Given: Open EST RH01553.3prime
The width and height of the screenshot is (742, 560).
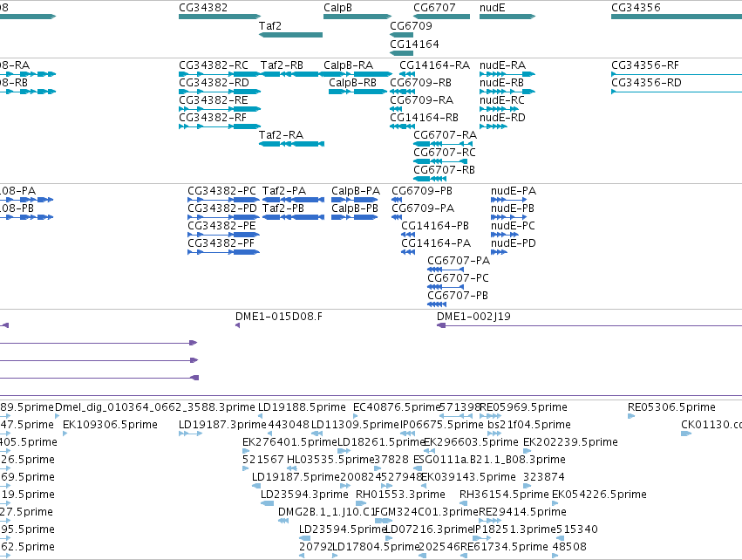Looking at the screenshot, I should click(400, 495).
